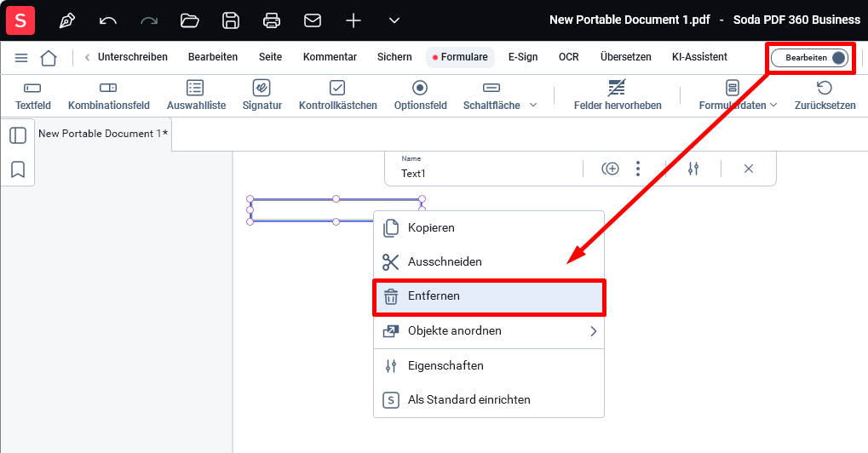Viewport: 868px width, 453px height.
Task: Open the three-dot more options menu
Action: (x=638, y=169)
